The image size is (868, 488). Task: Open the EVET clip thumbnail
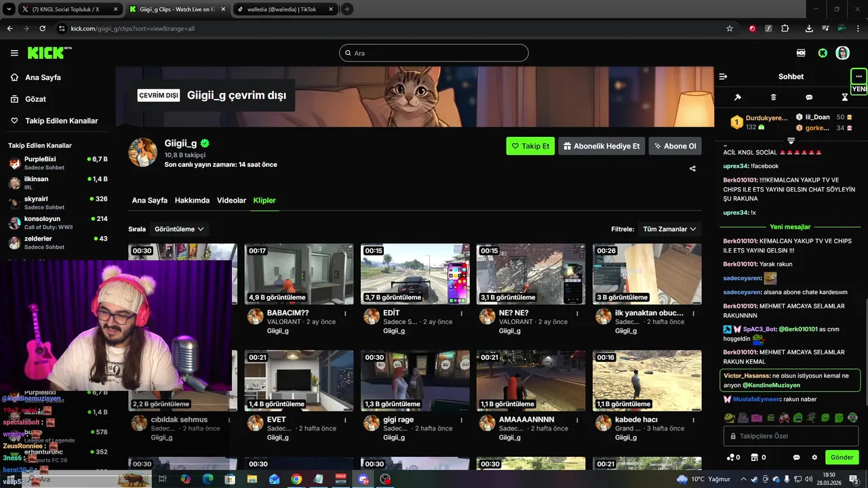(299, 381)
